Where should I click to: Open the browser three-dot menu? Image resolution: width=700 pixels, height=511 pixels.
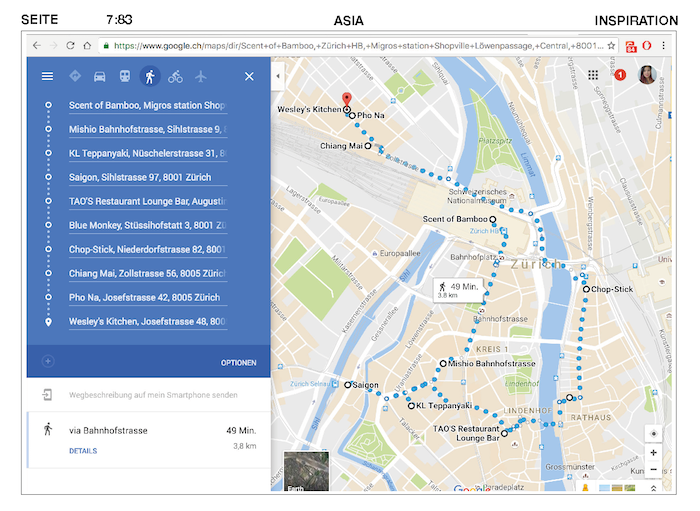664,46
